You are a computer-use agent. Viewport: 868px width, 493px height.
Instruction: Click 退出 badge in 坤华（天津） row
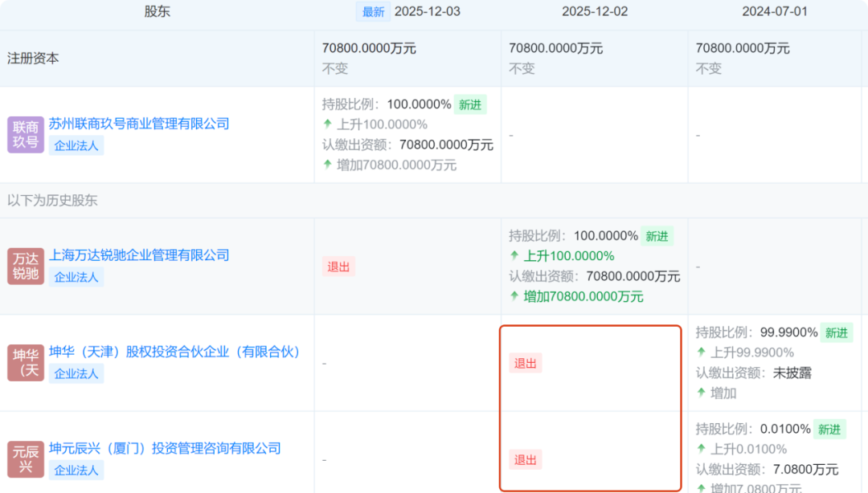[x=525, y=363]
